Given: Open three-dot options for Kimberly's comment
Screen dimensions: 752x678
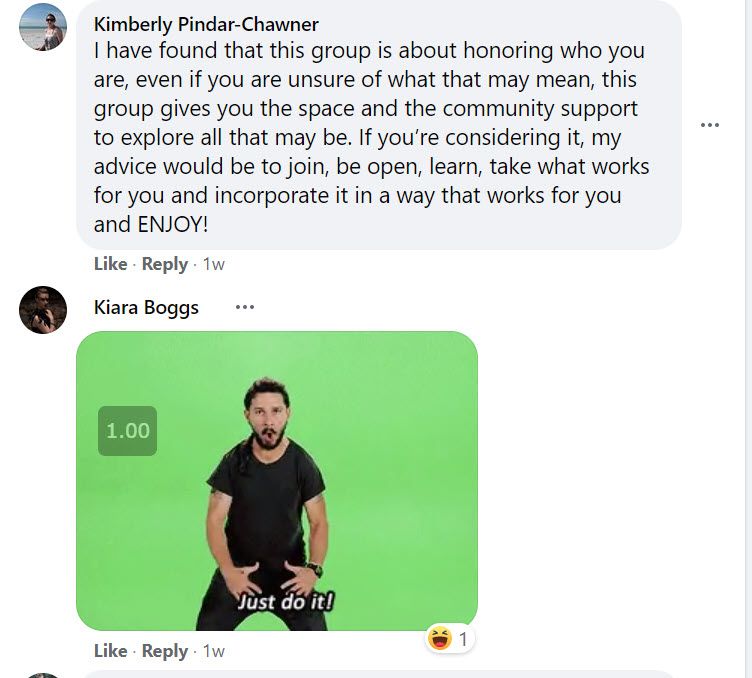Looking at the screenshot, I should tap(710, 125).
